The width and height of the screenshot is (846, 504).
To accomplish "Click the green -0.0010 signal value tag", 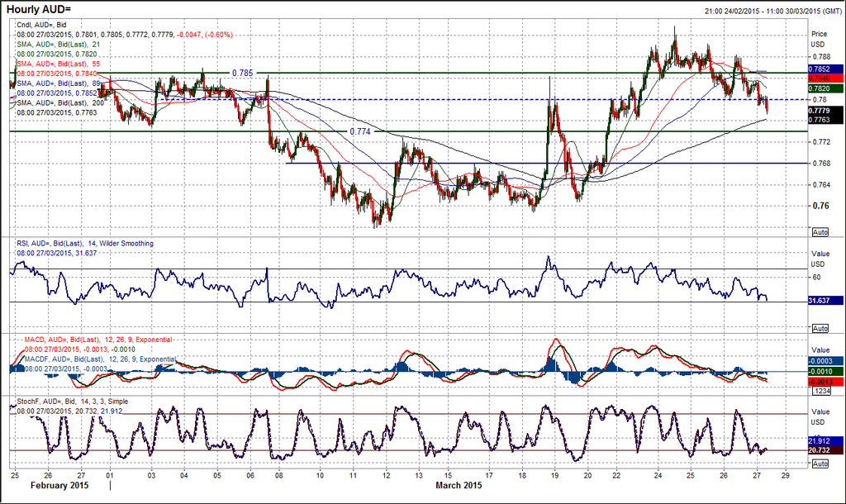I will point(825,371).
